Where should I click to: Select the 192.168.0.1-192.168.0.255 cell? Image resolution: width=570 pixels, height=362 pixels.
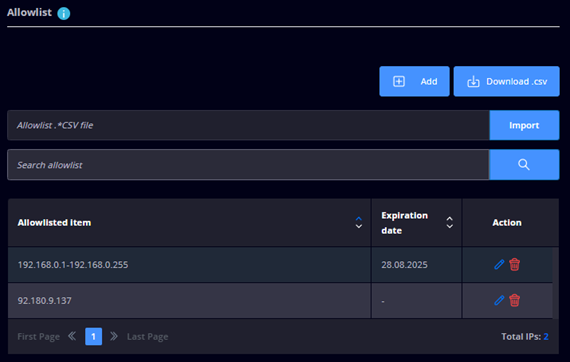click(x=189, y=265)
